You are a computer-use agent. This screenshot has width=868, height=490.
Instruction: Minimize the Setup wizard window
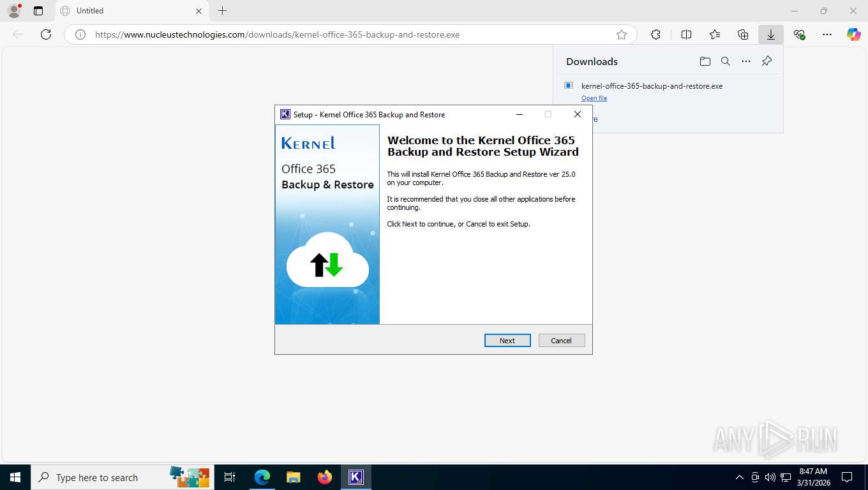point(520,114)
